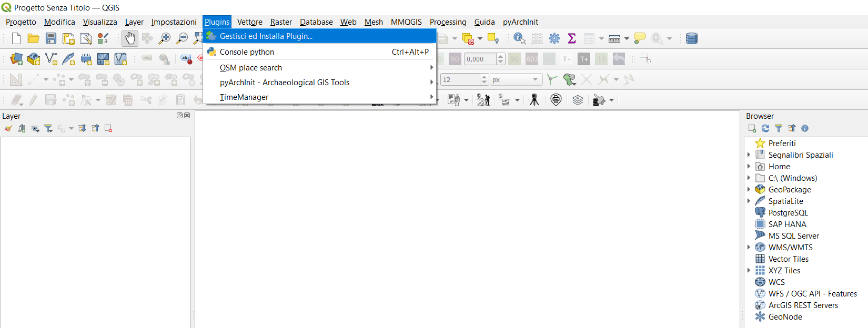Select Gestisci ed Installa Plugin menu entry
Viewport: 868px width, 328px height.
click(x=320, y=36)
